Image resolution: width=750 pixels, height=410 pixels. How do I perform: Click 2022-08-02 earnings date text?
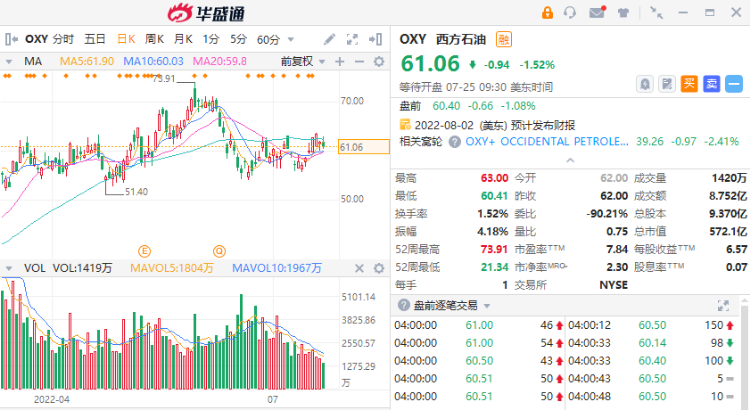click(x=444, y=125)
